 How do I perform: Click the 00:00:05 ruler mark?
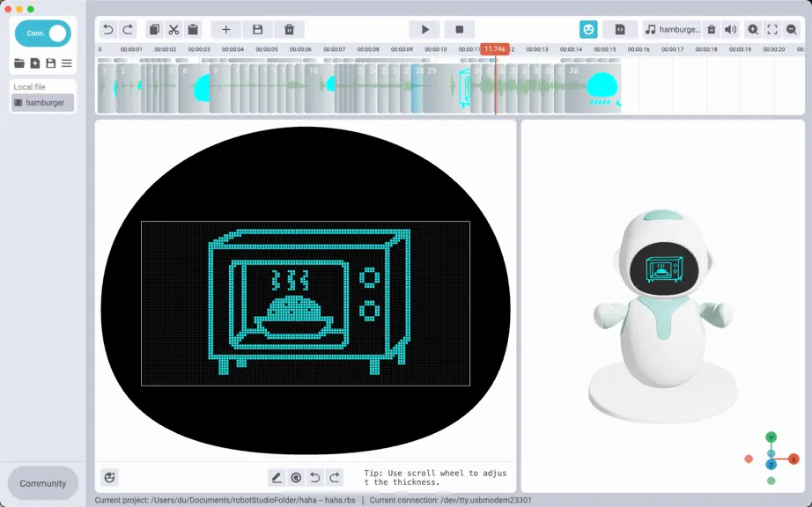[x=267, y=49]
